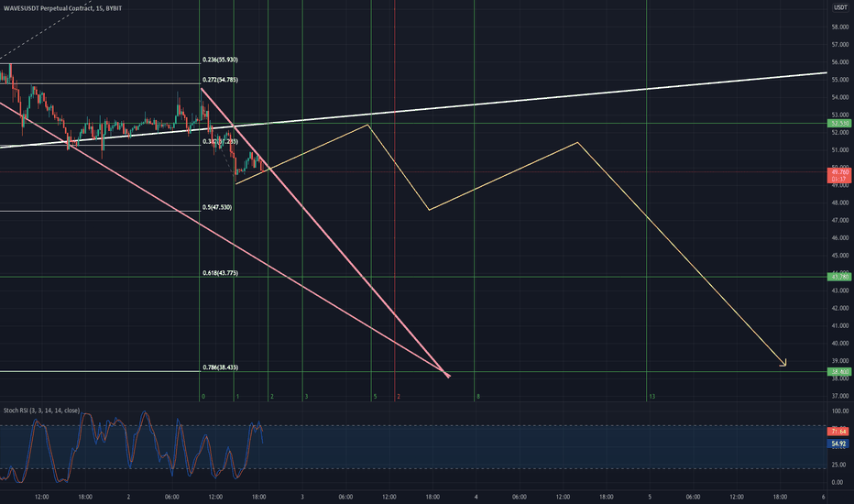The height and width of the screenshot is (504, 854).
Task: Click the USDT currency label on price axis
Action: pyautogui.click(x=840, y=7)
